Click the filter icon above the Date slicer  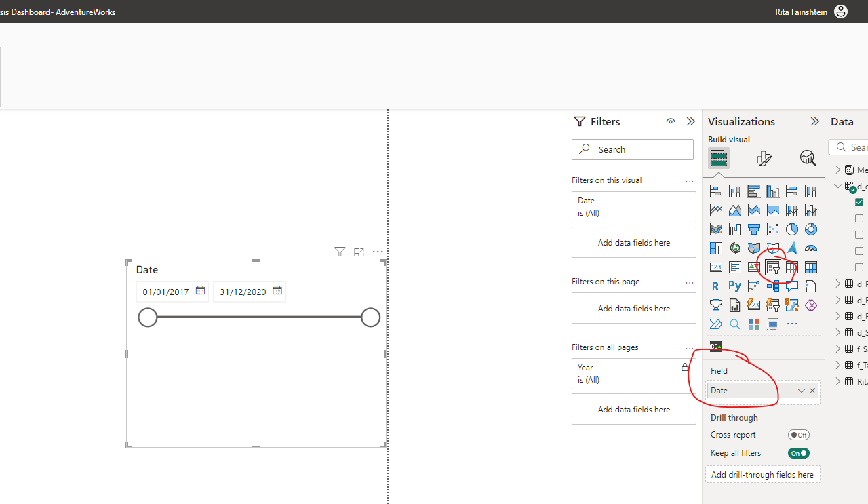point(340,252)
